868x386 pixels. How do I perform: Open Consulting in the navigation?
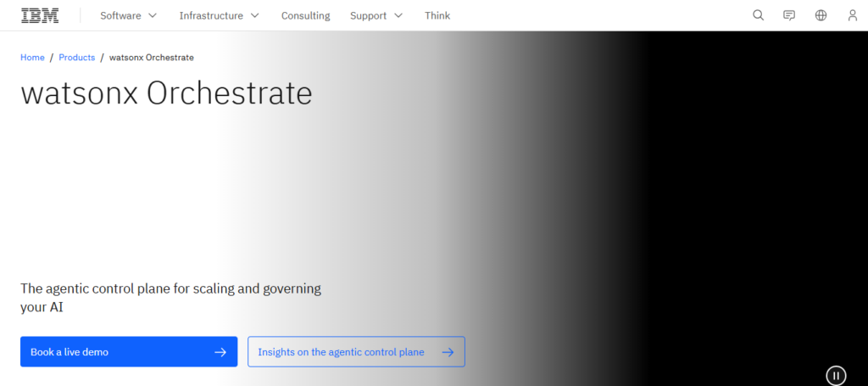305,15
